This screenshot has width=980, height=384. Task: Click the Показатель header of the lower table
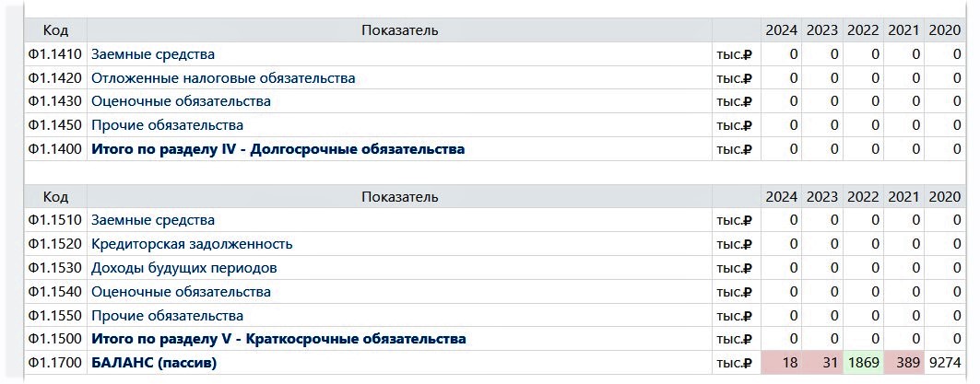tap(400, 196)
